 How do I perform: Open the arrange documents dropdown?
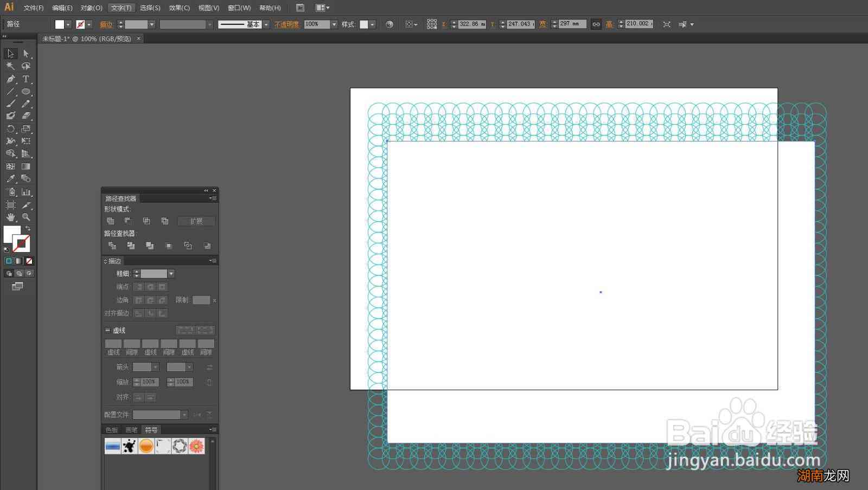323,8
